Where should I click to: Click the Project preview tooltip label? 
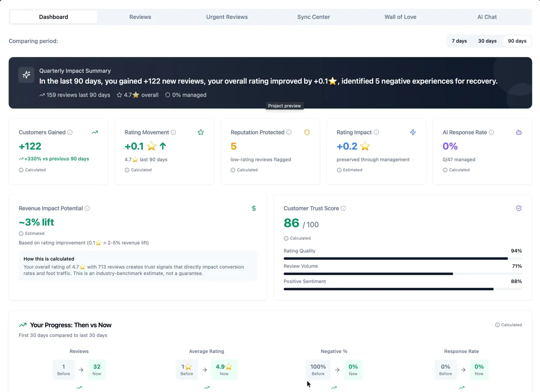pyautogui.click(x=284, y=106)
